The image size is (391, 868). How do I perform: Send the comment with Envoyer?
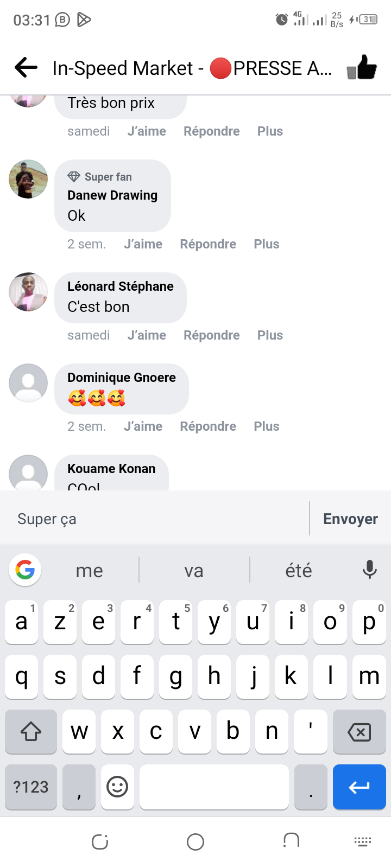coord(350,519)
